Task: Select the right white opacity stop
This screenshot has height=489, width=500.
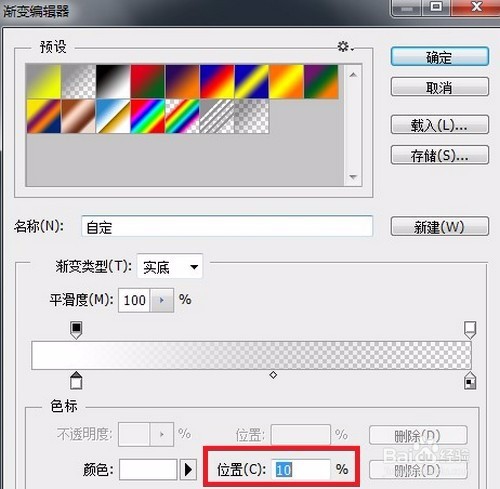Action: click(x=470, y=330)
